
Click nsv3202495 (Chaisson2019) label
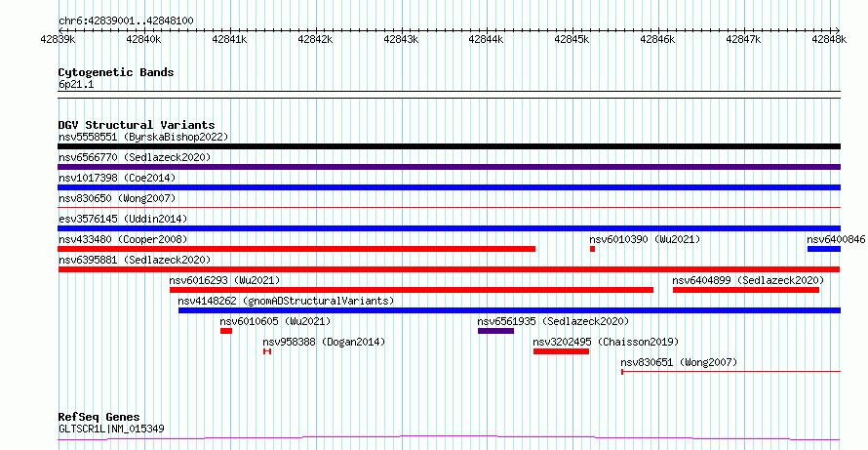coord(607,342)
